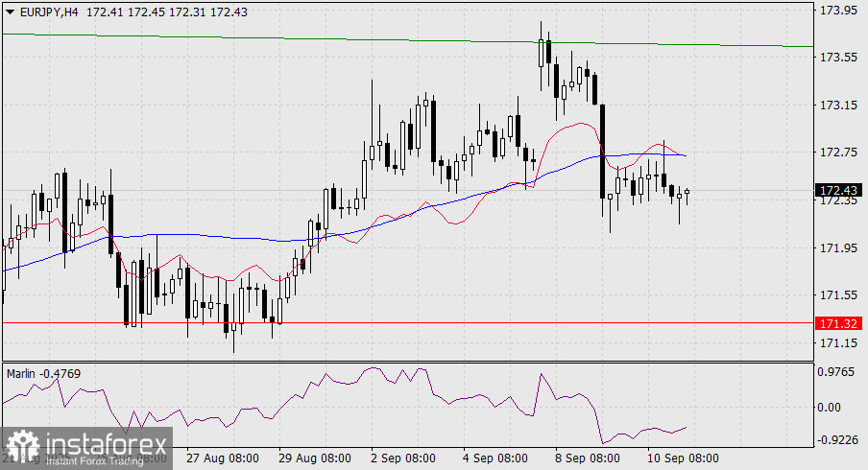Click the 173.55 price axis value

coord(838,58)
